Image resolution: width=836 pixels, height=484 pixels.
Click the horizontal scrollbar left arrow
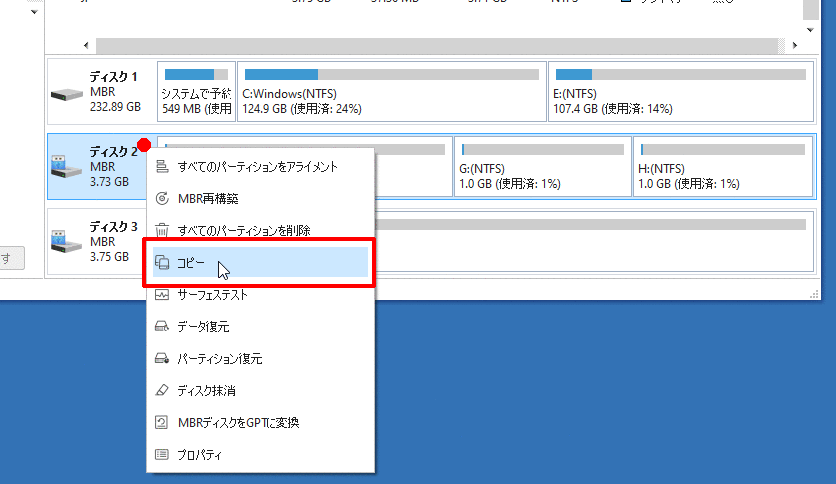coord(85,46)
